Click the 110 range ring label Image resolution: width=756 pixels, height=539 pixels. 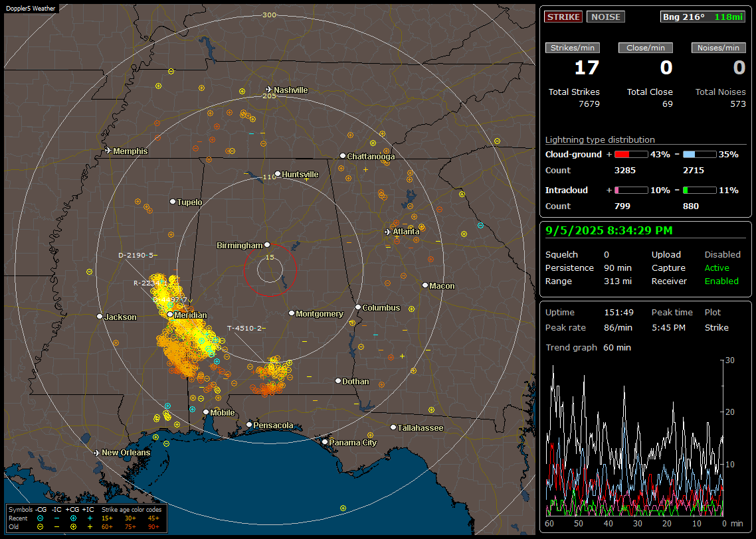(269, 177)
